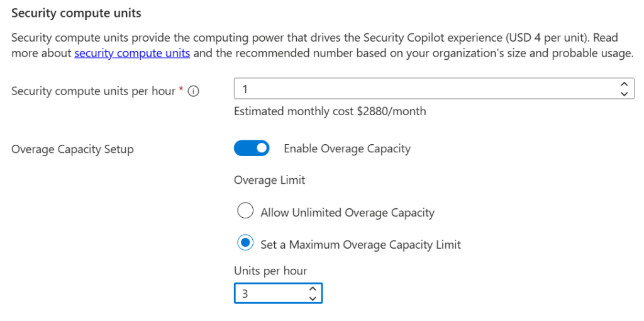Disable the Overage Capacity toggle switch

pyautogui.click(x=252, y=149)
